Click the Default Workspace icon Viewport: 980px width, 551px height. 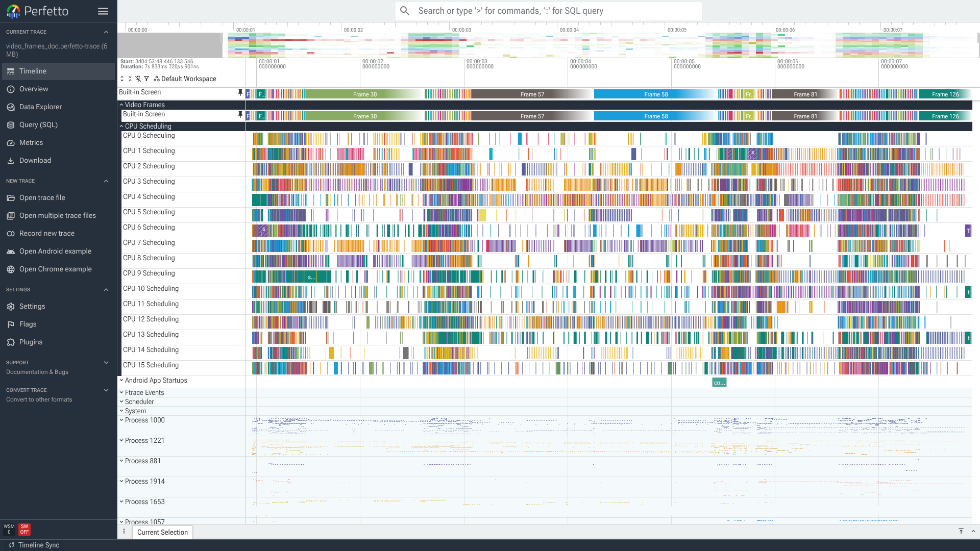point(157,79)
